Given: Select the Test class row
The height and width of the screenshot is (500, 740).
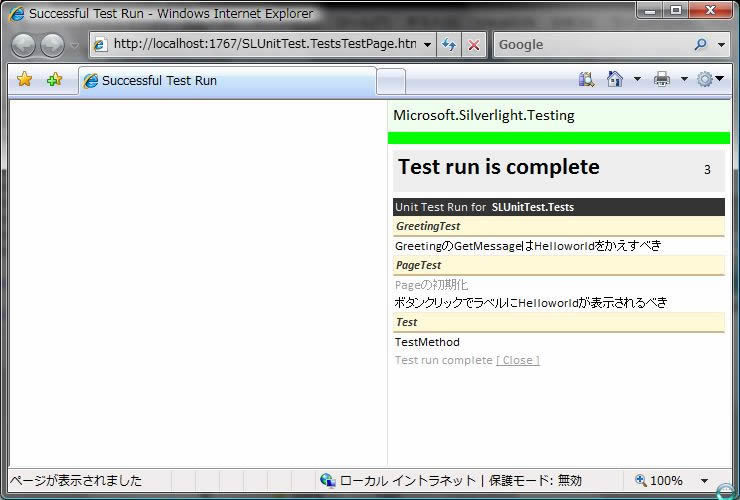Looking at the screenshot, I should tap(559, 322).
